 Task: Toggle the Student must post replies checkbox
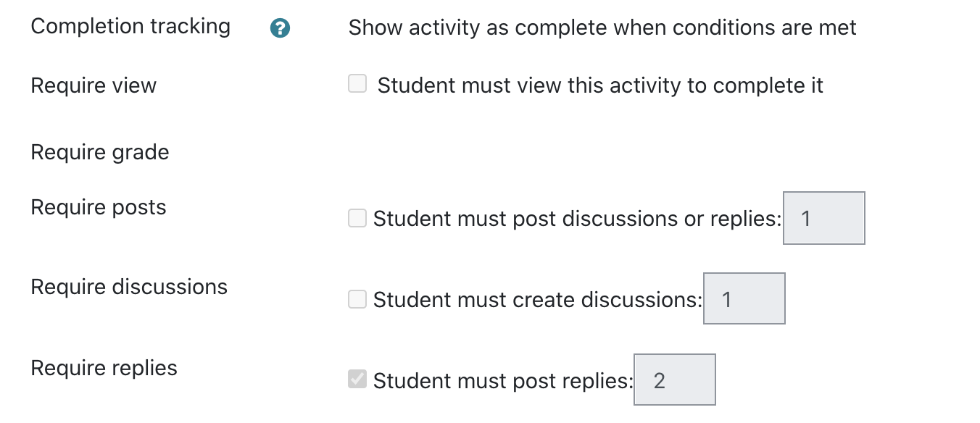(x=357, y=380)
